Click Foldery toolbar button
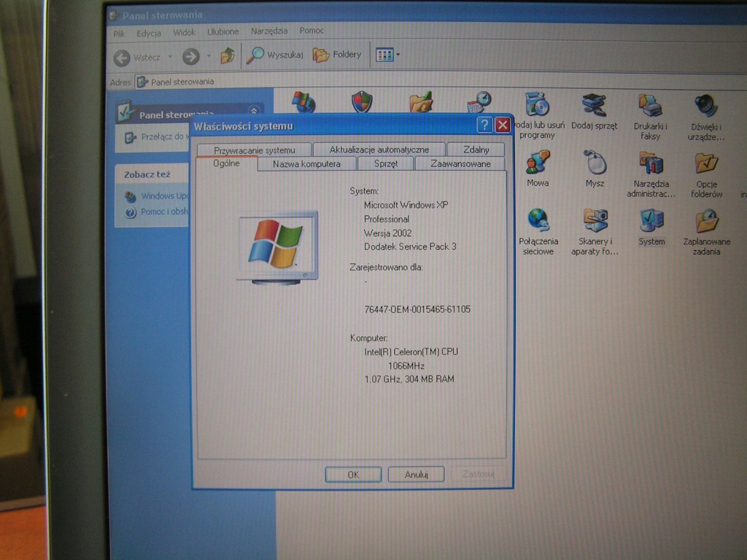The image size is (747, 560). (x=337, y=55)
